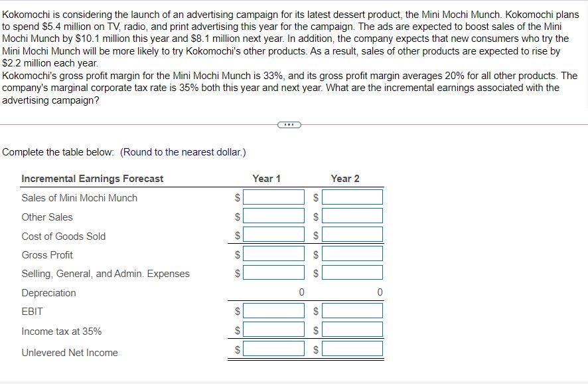Click inside the Year 2 Income tax field
Screen dimensions: 588x384
click(x=352, y=328)
